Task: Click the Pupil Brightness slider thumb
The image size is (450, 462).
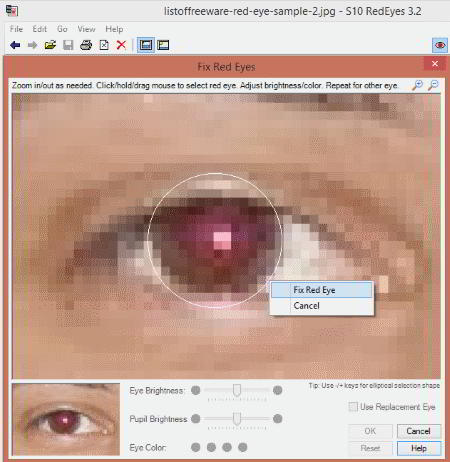Action: click(237, 418)
